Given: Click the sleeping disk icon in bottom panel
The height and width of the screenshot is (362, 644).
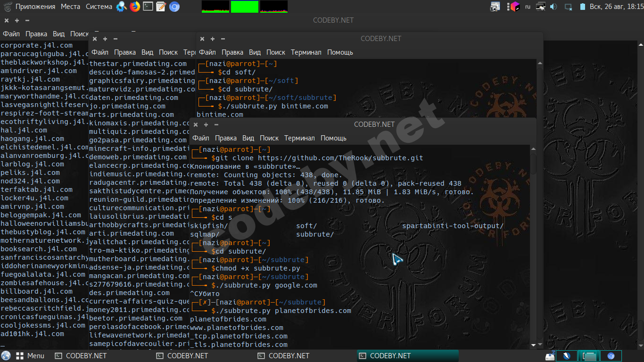Looking at the screenshot, I should pyautogui.click(x=550, y=356).
